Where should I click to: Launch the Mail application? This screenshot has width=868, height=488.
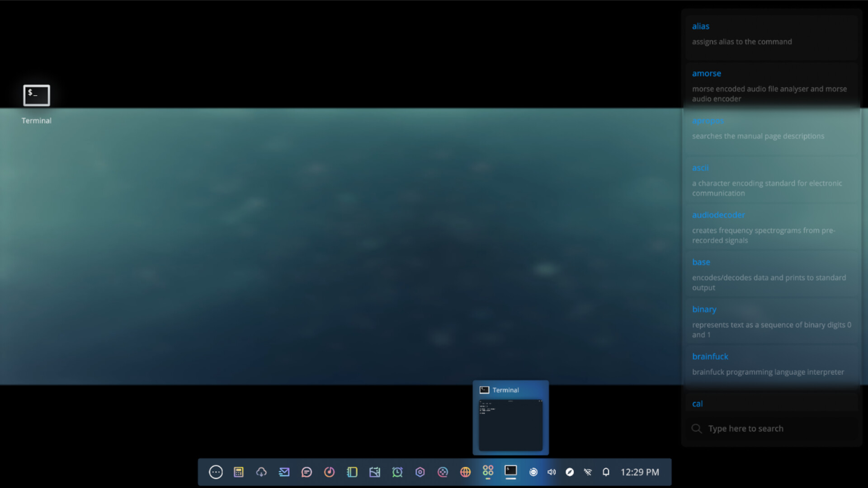(284, 472)
